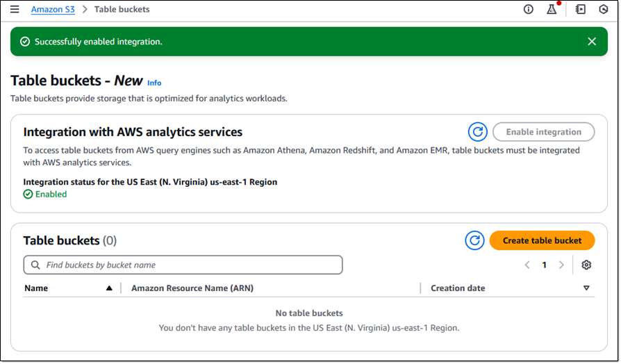Refresh the integration status

coord(478,132)
